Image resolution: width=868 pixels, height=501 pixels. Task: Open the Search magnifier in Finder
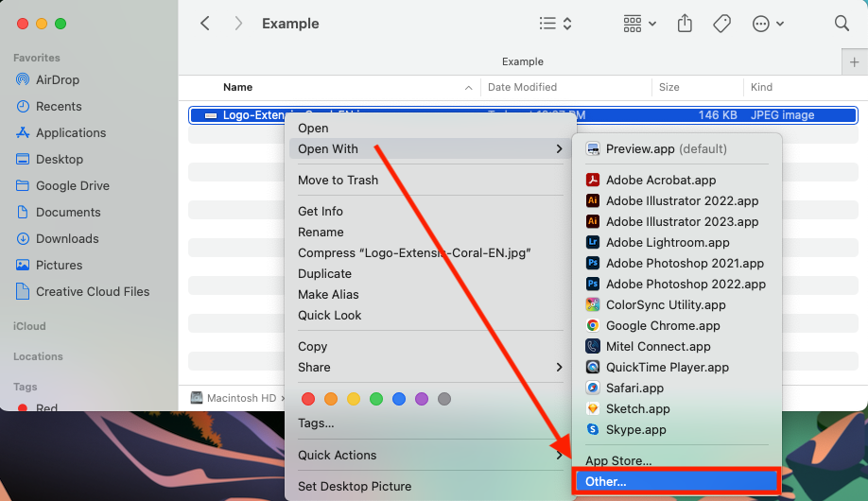click(x=842, y=24)
